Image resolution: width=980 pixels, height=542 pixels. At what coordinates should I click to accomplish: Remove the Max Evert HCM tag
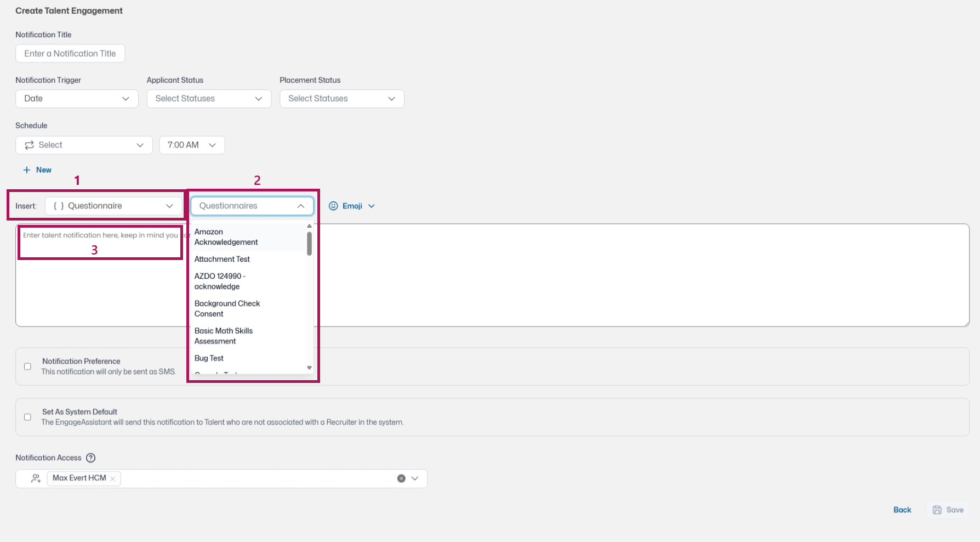pos(113,478)
